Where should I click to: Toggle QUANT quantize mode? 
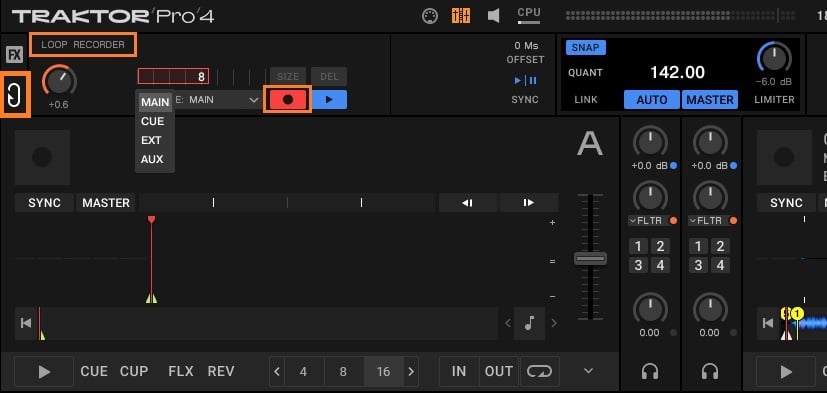click(x=585, y=73)
